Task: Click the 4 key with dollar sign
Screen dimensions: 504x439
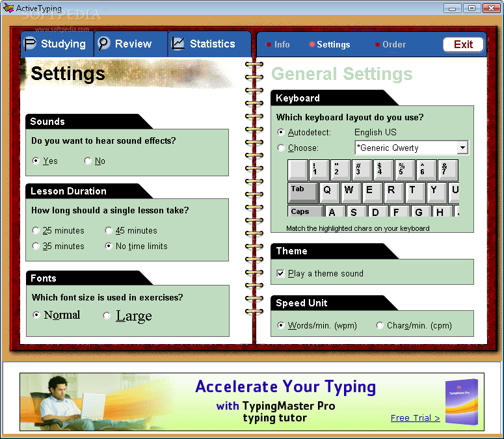Action: pyautogui.click(x=384, y=170)
